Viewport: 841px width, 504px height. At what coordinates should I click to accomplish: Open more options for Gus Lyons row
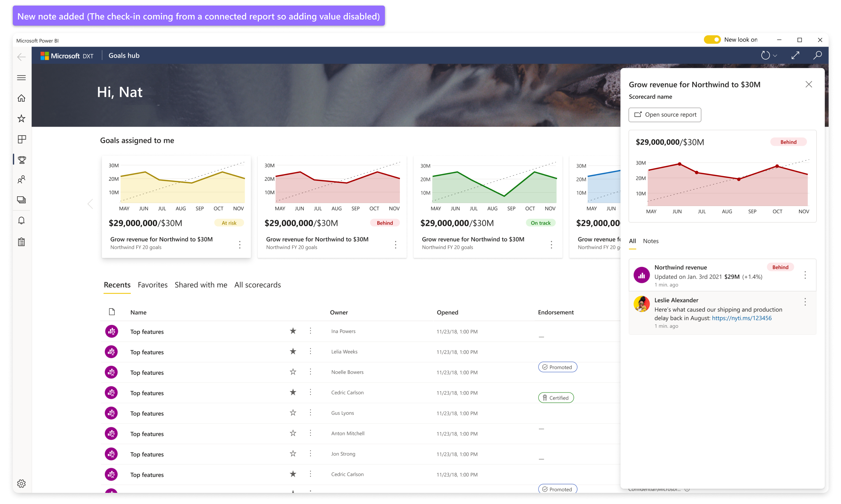(310, 413)
